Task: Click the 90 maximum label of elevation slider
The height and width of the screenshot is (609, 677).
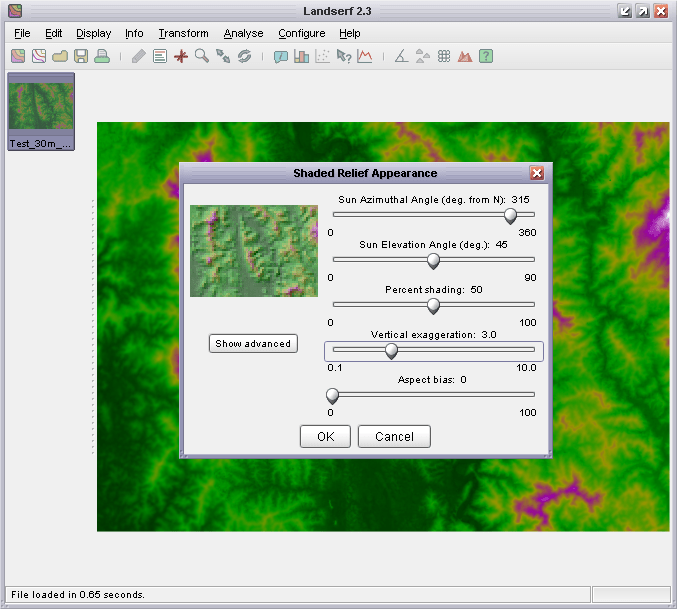Action: 530,278
